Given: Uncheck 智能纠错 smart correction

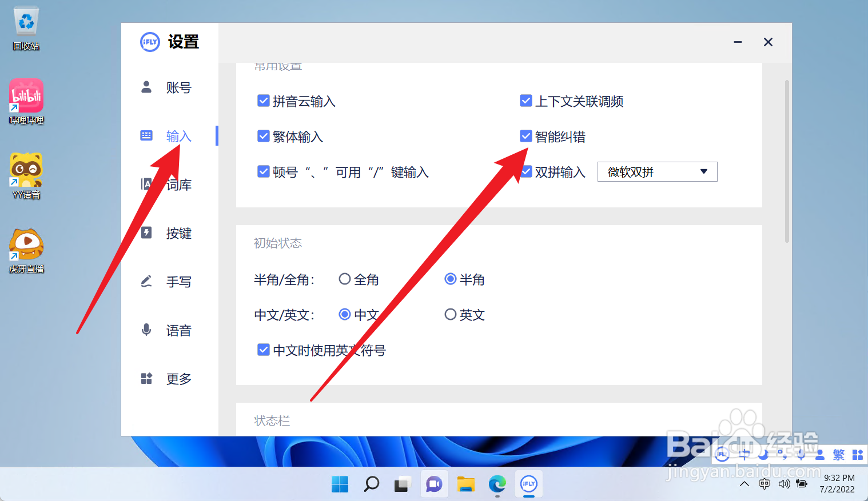Looking at the screenshot, I should [525, 136].
